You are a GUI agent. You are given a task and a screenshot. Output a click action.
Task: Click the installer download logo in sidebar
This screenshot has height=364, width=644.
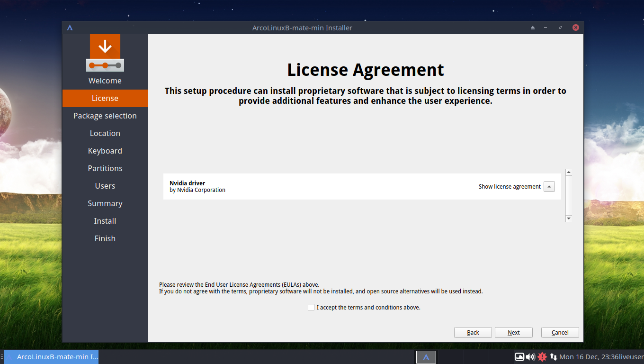pyautogui.click(x=105, y=53)
